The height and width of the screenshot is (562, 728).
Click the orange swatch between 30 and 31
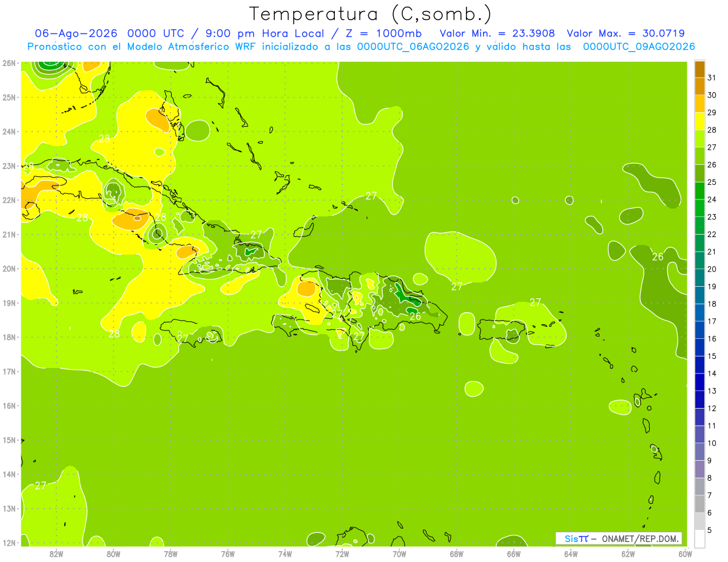(699, 86)
